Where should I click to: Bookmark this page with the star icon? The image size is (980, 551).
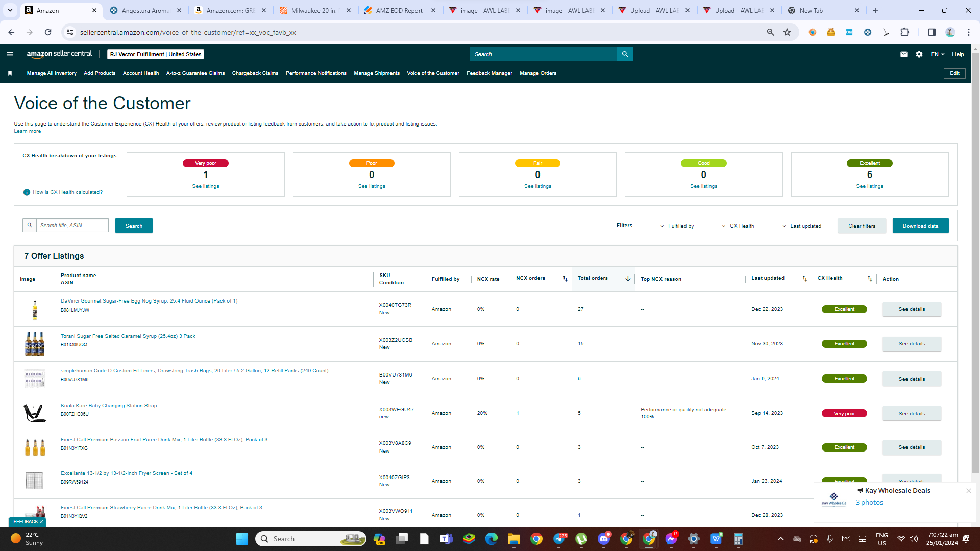point(787,32)
